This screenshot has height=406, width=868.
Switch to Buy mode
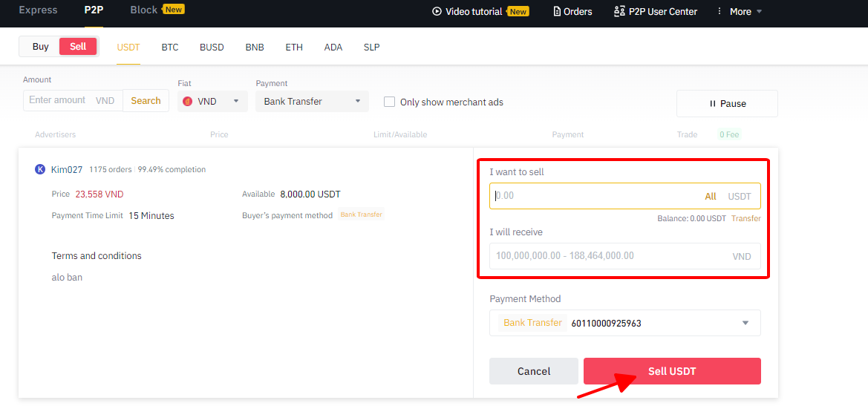coord(40,47)
